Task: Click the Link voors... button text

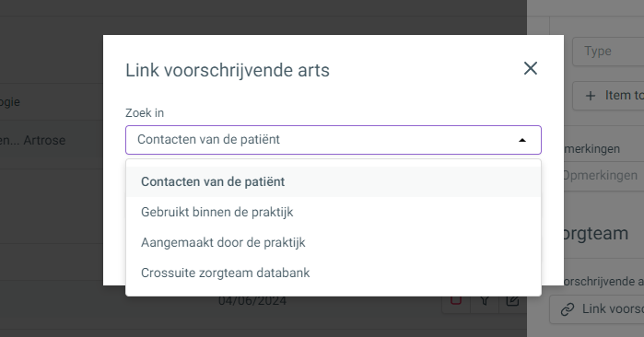Action: click(x=613, y=308)
